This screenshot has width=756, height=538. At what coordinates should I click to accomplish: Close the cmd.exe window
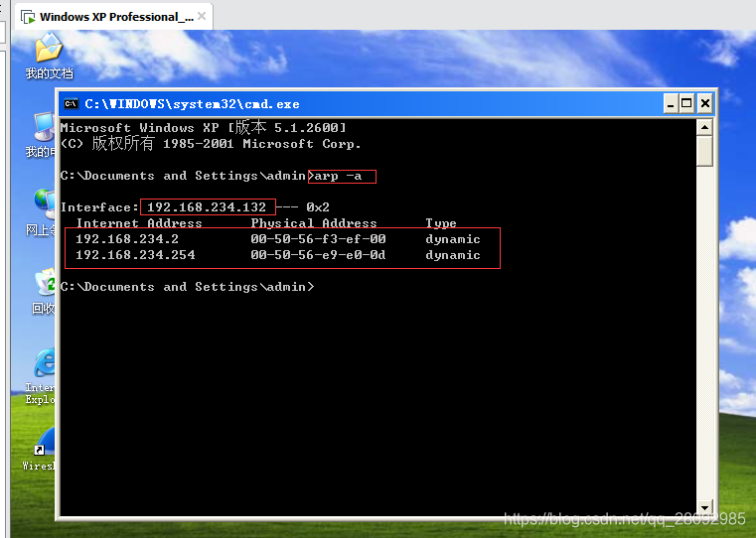(x=705, y=103)
